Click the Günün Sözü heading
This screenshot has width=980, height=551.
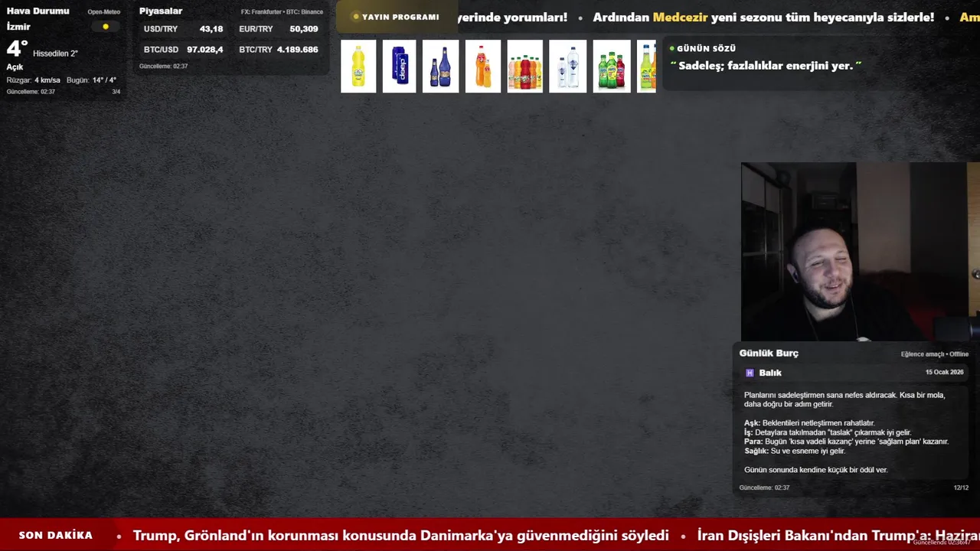706,48
